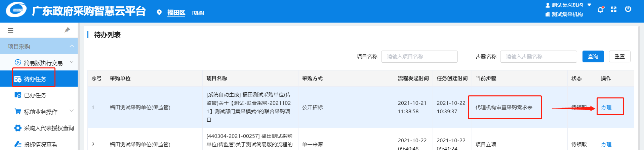Expand the 简易版执行交易 submenu
Viewport: 644px width, 150px height.
(72, 62)
